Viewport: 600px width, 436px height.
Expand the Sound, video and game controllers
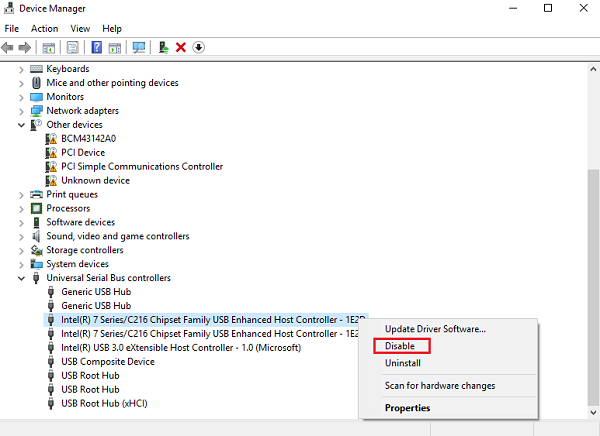[x=21, y=237]
